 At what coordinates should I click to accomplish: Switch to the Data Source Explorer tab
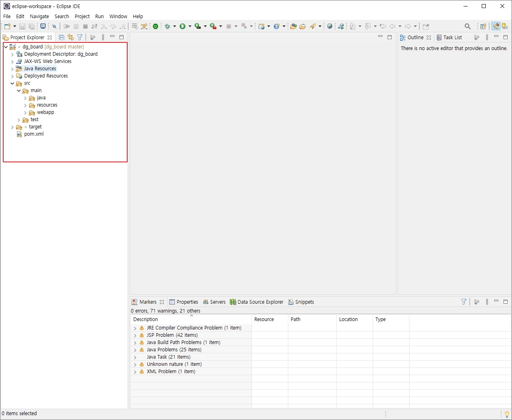pos(257,302)
